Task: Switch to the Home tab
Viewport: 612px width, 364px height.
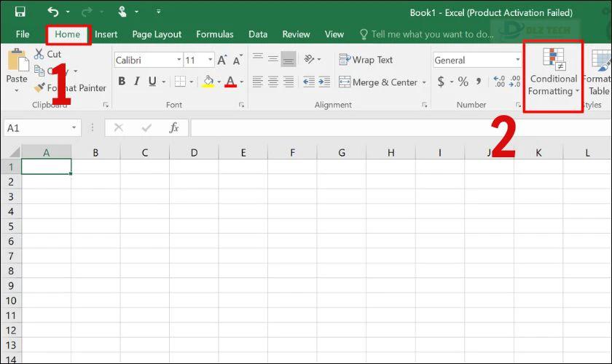Action: (68, 34)
